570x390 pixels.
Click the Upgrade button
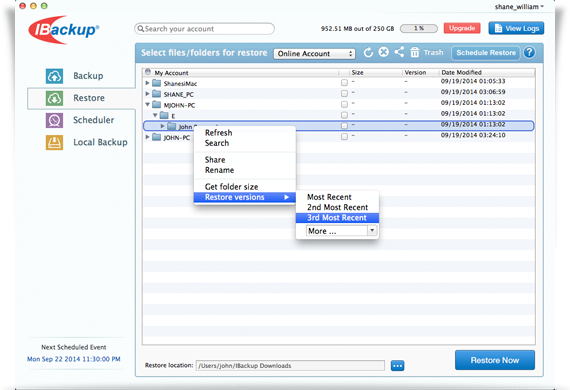pos(462,28)
